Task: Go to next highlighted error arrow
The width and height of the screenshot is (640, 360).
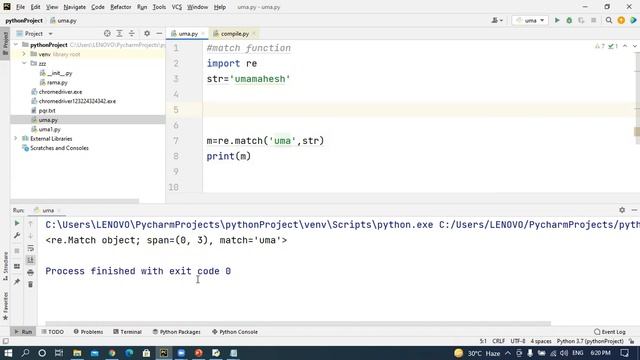Action: pyautogui.click(x=634, y=47)
